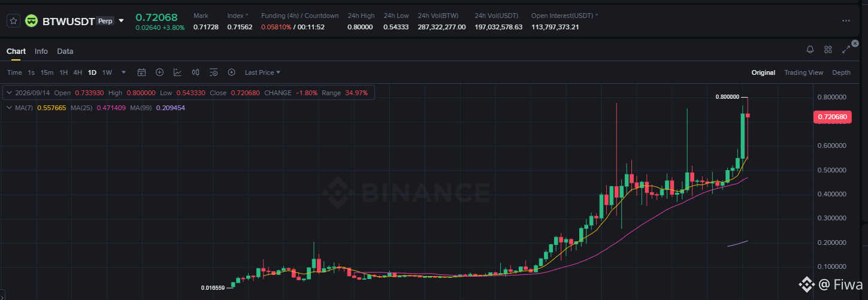
Task: Collapse the MA indicator legend chevron
Action: [9, 108]
